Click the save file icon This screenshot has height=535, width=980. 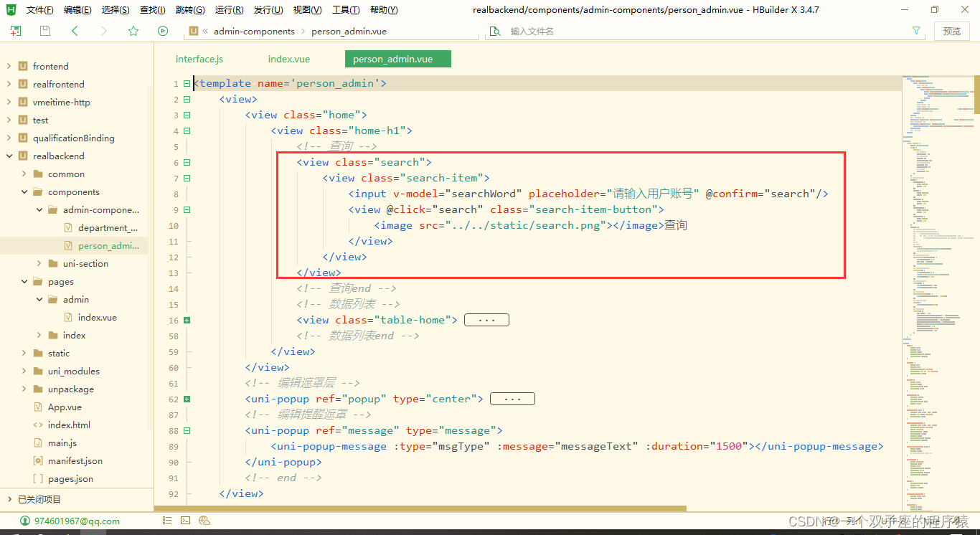[45, 31]
